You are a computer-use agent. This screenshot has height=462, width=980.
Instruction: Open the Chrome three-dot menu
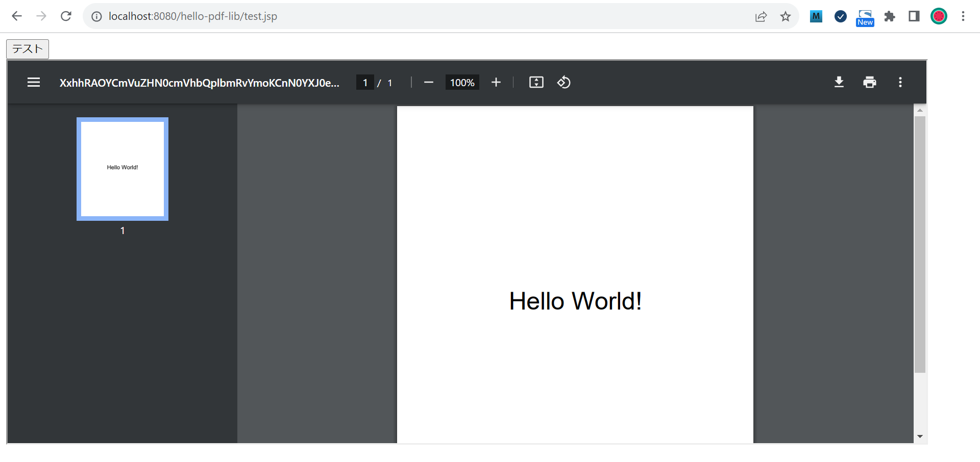pos(963,16)
